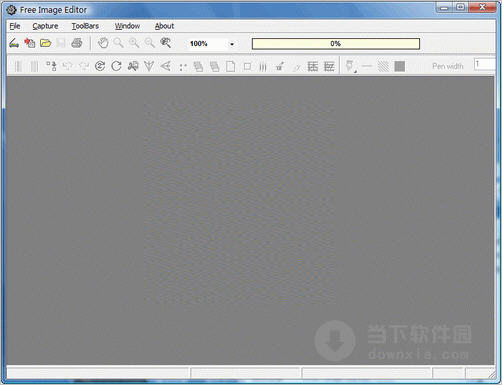Click the downward flip vertical triangle icon

pos(149,66)
